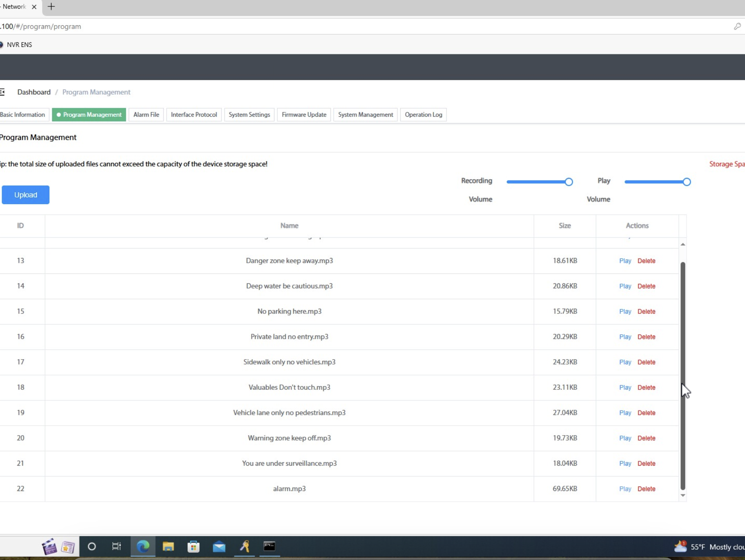745x560 pixels.
Task: Play Sidewalk only no vehicles.mp3
Action: [625, 362]
